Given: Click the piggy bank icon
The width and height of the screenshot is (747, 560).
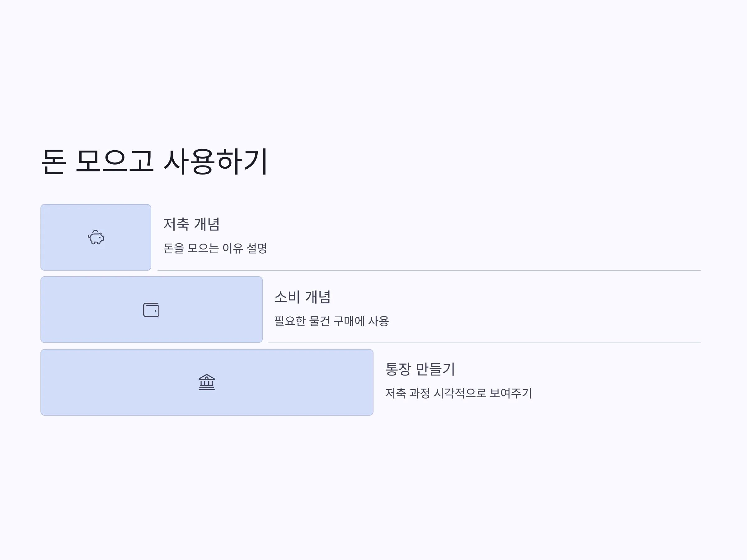Looking at the screenshot, I should (x=96, y=237).
